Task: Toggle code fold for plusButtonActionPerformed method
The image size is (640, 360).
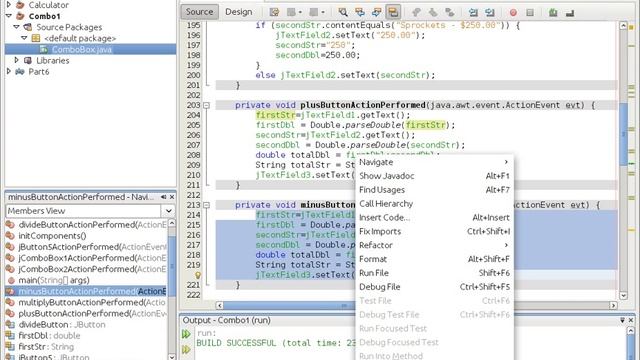Action: [x=207, y=105]
